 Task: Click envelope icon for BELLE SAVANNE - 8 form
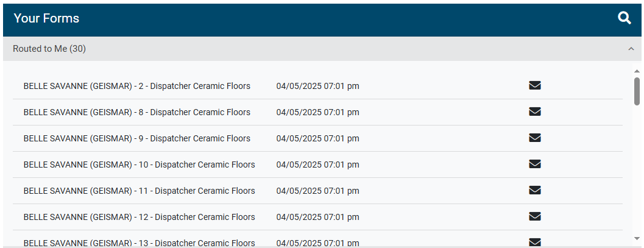[535, 112]
